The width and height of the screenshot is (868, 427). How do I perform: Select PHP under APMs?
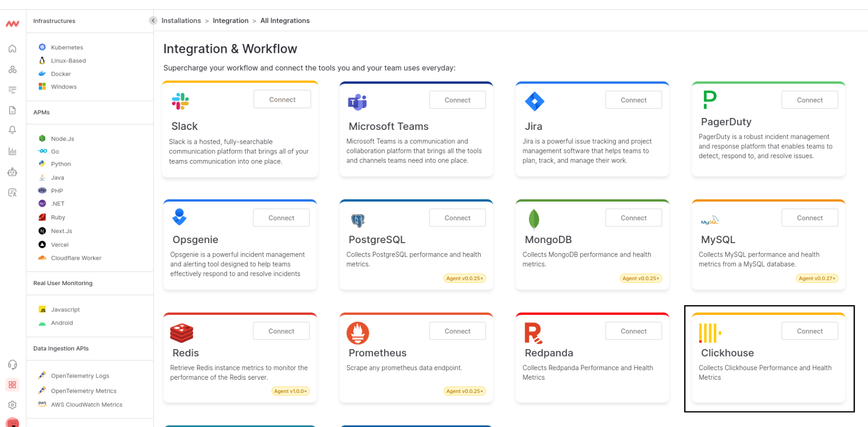click(x=57, y=191)
